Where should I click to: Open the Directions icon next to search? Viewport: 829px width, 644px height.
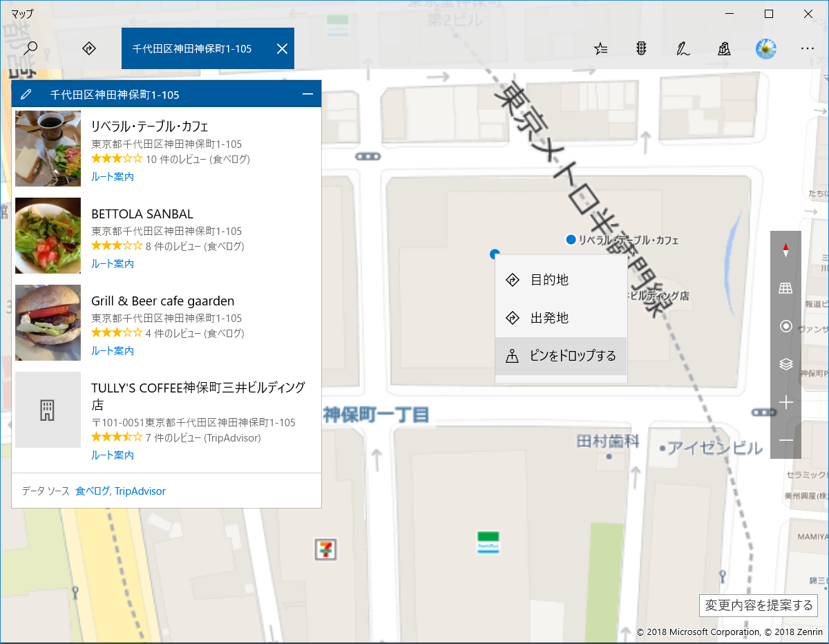coord(88,48)
